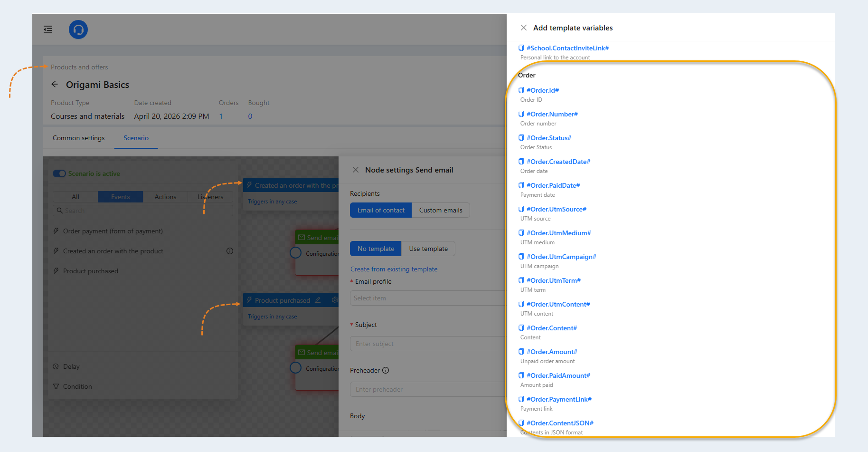This screenshot has height=452, width=868.
Task: Copy icon beside #Order.CreatedDate#
Action: (521, 162)
